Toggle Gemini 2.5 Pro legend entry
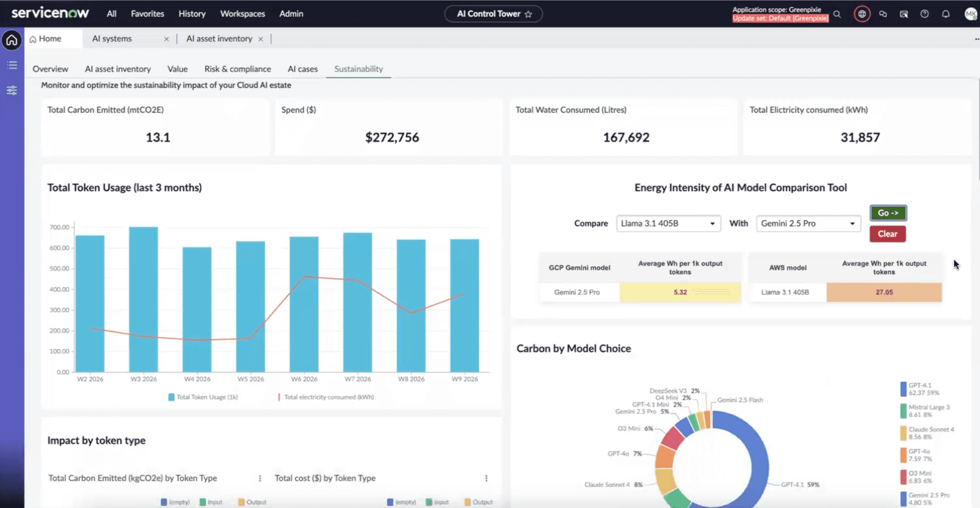This screenshot has width=980, height=508. click(925, 498)
